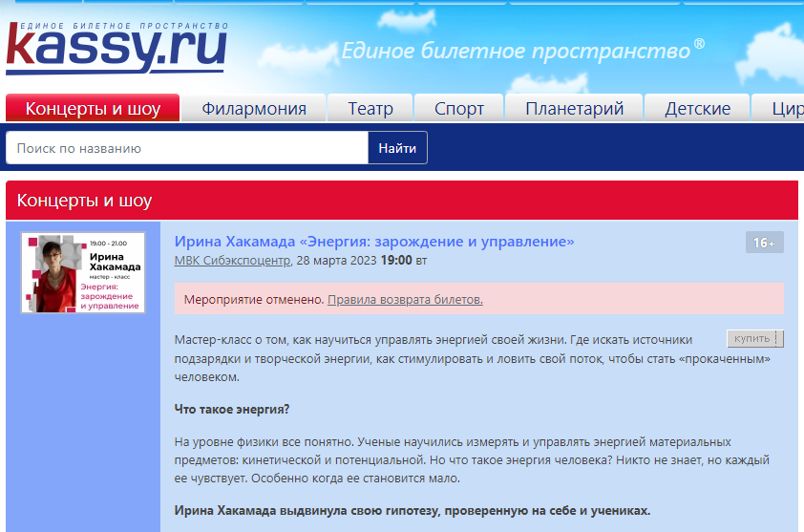Click the 16+ age rating badge
This screenshot has height=532, width=804.
[764, 243]
